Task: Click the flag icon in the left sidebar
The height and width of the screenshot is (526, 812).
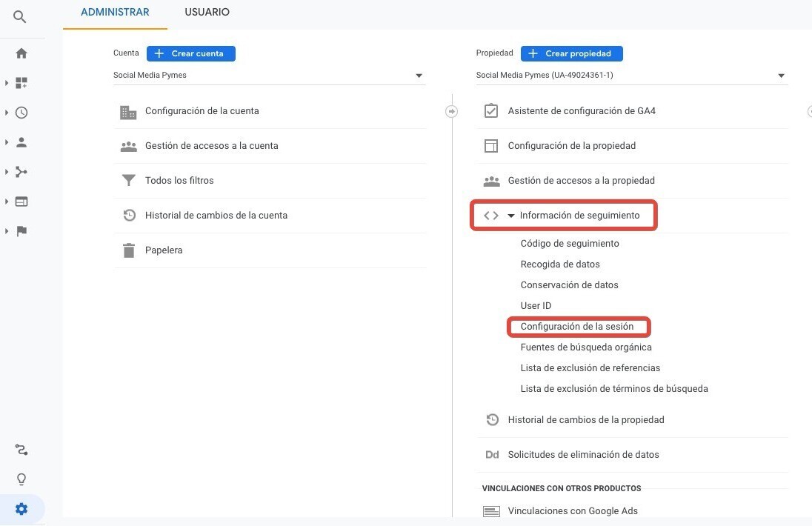Action: 21,230
